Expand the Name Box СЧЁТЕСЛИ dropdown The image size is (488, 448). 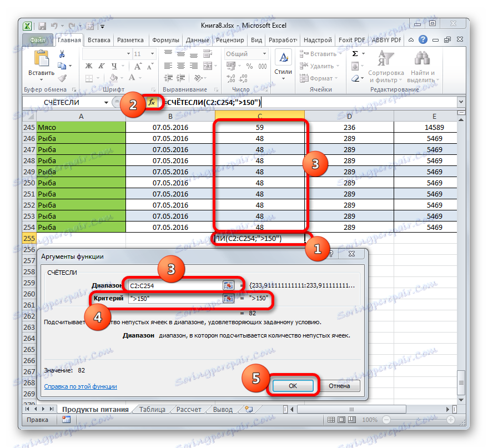106,102
